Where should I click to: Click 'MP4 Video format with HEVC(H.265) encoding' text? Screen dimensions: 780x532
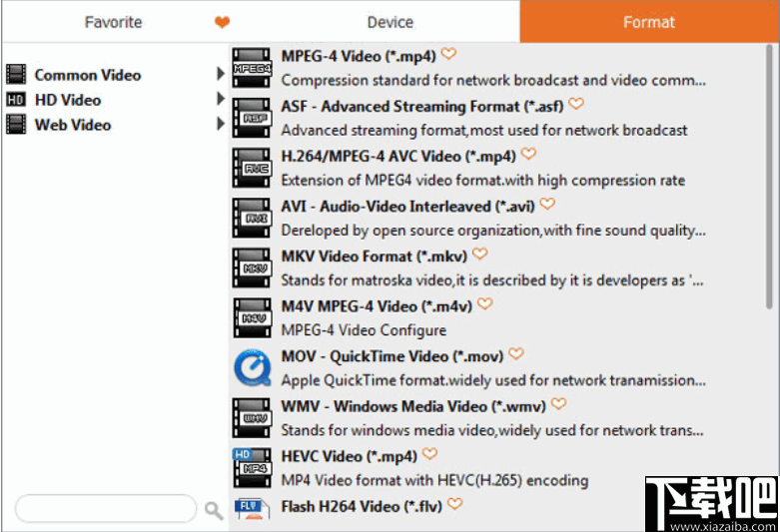[x=434, y=480]
